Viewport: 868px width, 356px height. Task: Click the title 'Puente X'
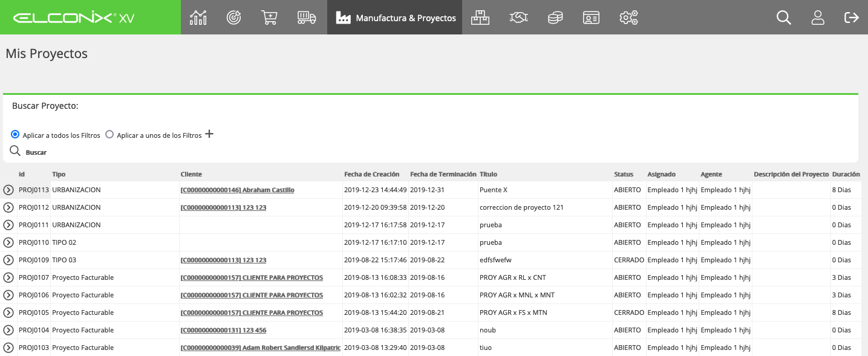click(494, 190)
